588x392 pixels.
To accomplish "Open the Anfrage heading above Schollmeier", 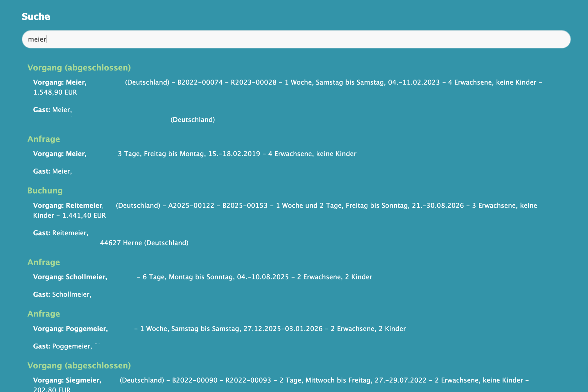I will pyautogui.click(x=44, y=262).
